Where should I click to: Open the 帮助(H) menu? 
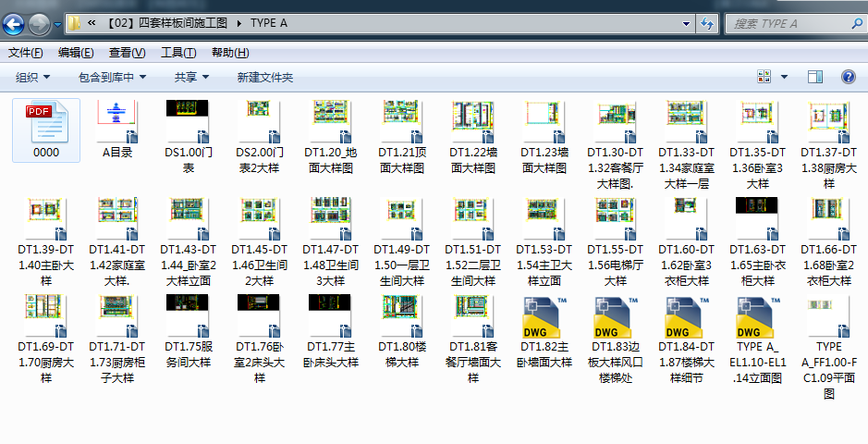(x=230, y=53)
